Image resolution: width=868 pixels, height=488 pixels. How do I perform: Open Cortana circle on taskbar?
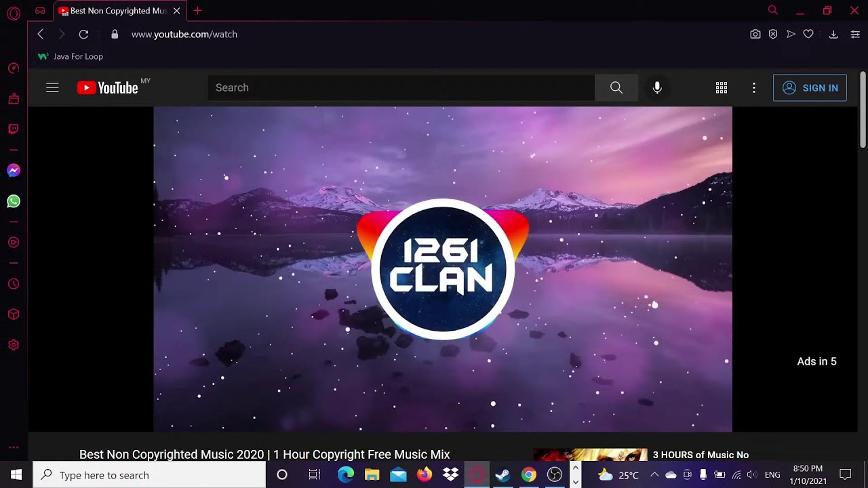pos(282,475)
